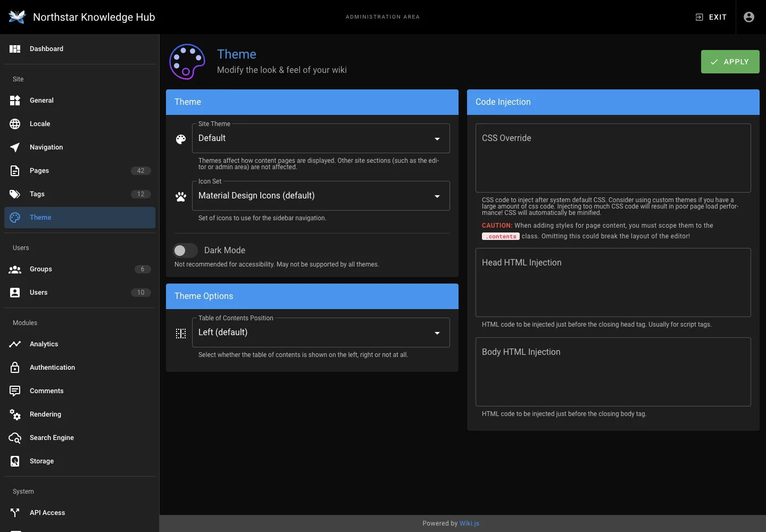Click the Tags label icon
This screenshot has height=532, width=766.
click(15, 194)
